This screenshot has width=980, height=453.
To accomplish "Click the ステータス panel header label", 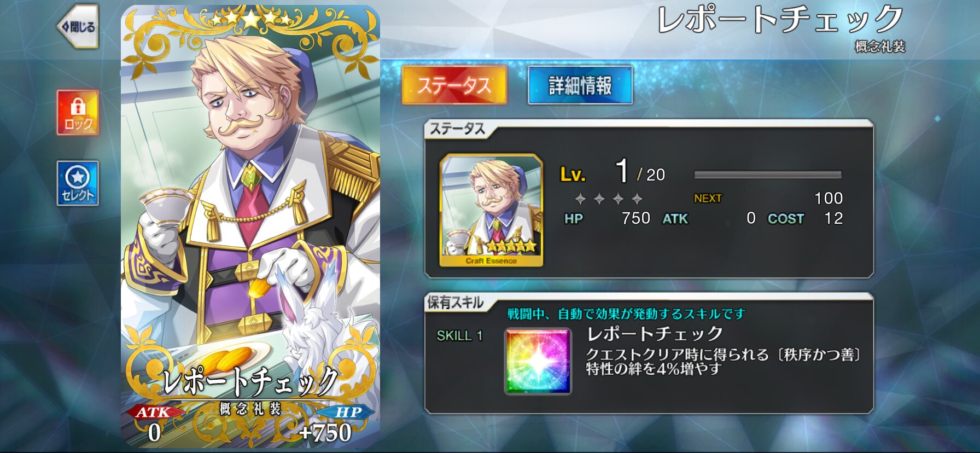I will 457,129.
